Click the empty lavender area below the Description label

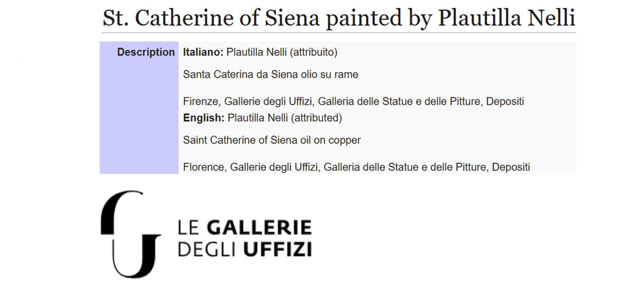point(139,119)
